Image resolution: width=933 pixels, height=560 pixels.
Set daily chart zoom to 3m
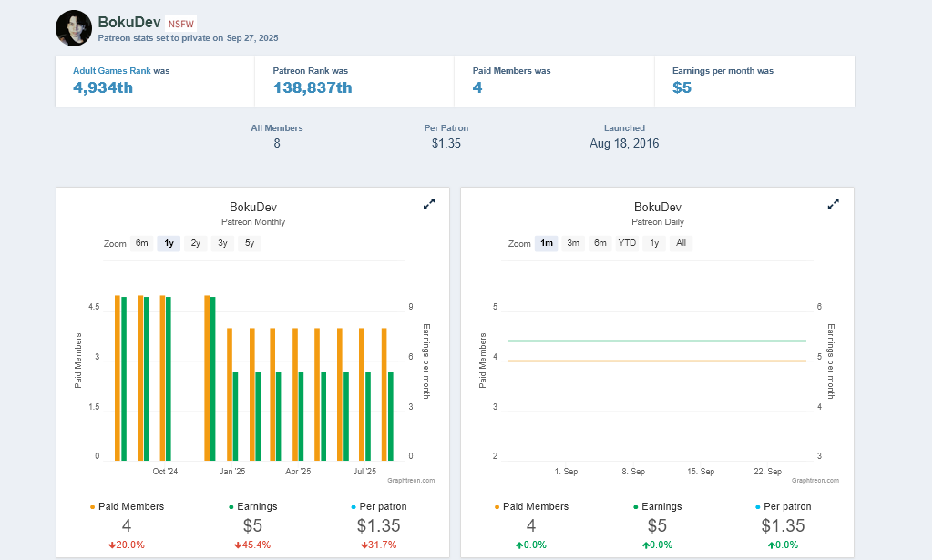pos(573,243)
